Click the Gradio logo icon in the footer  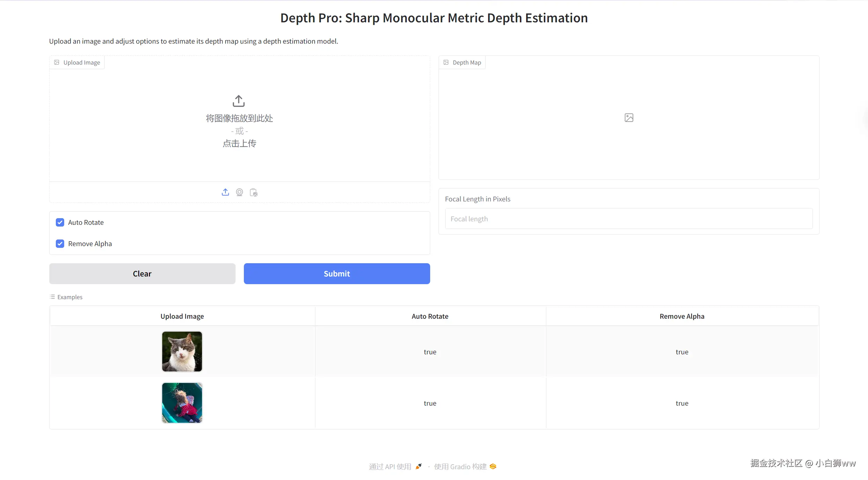coord(493,466)
